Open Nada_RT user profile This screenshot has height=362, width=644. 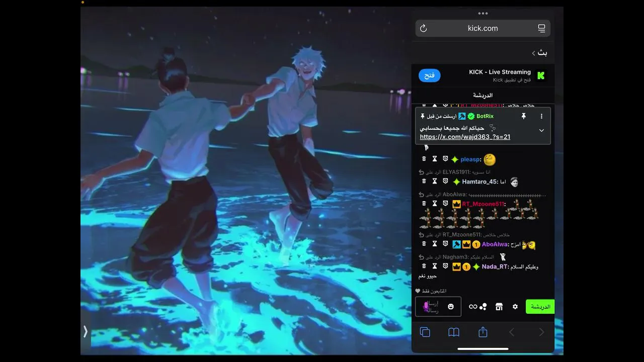point(494,266)
